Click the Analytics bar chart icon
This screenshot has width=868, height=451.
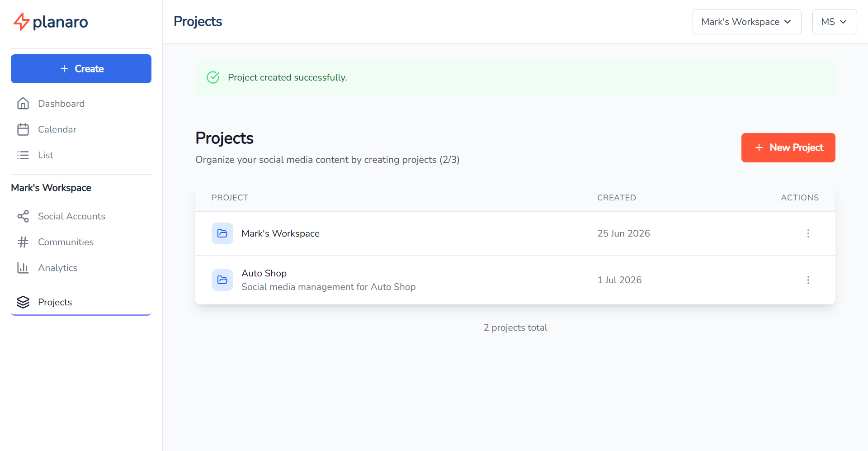click(23, 268)
